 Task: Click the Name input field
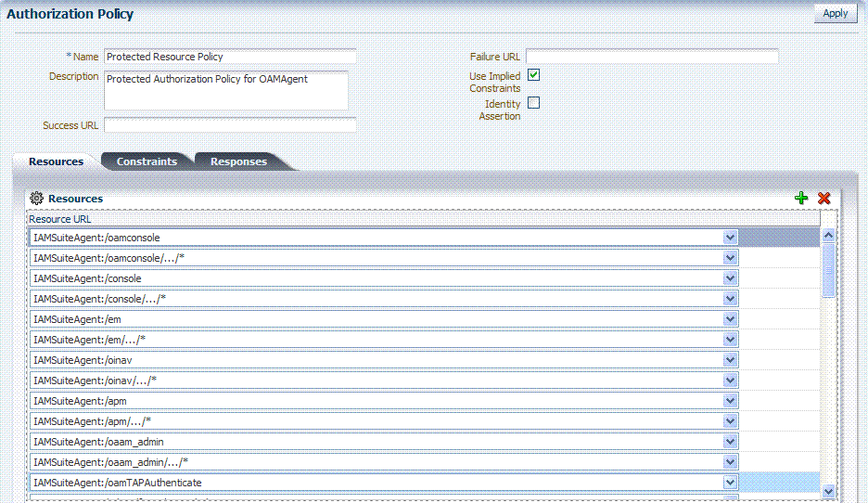click(x=230, y=57)
